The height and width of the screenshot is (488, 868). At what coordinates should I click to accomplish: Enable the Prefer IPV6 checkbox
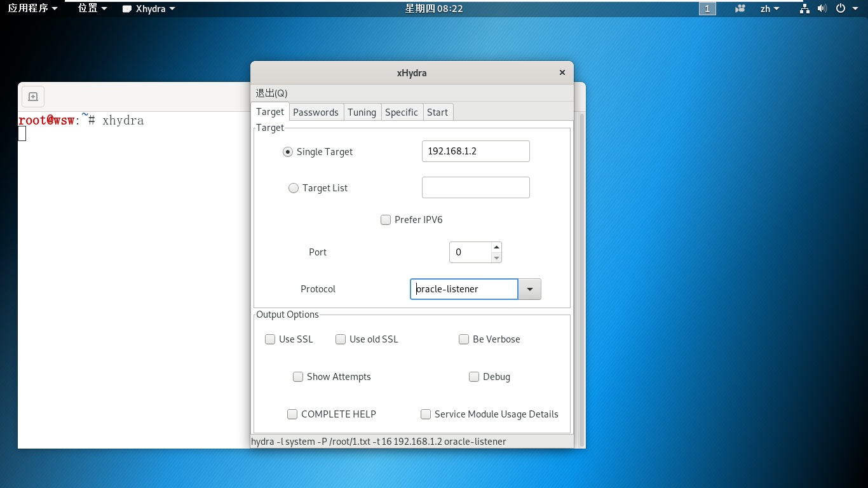click(x=385, y=220)
